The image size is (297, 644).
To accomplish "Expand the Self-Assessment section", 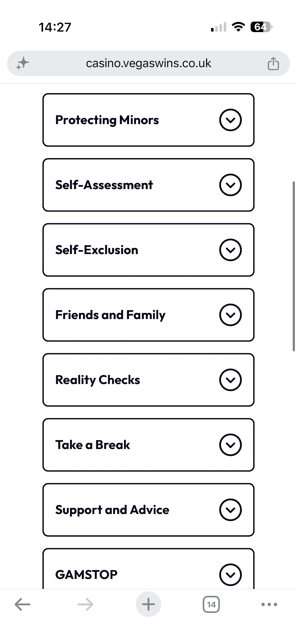I will tap(148, 185).
